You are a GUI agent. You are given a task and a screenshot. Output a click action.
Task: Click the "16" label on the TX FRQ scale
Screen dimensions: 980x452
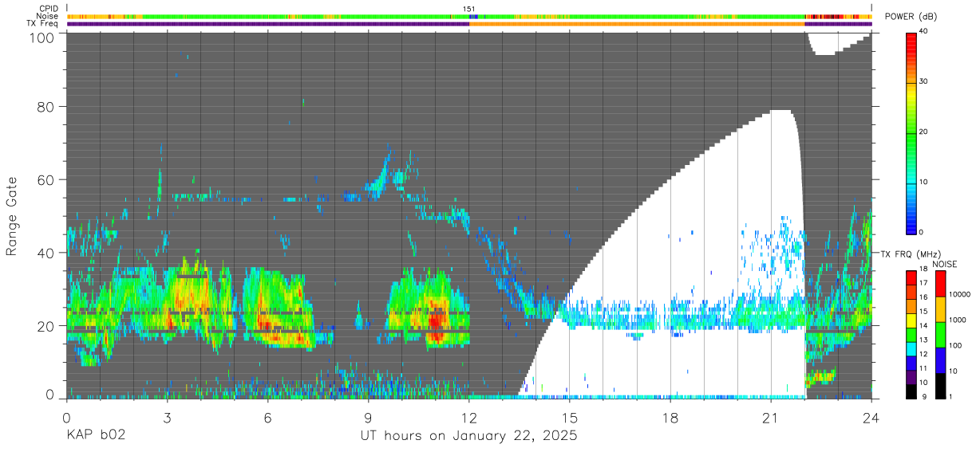924,298
